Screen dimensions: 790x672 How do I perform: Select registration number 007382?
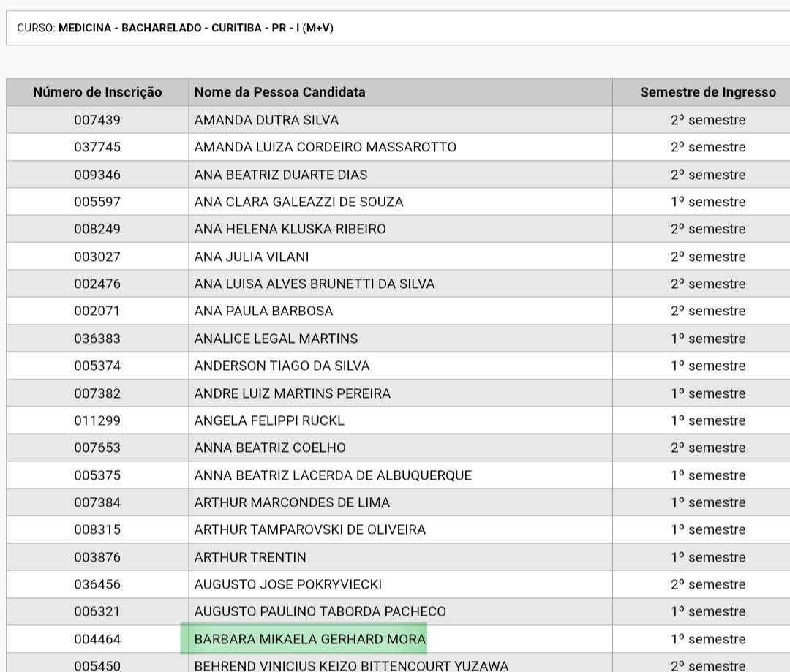pyautogui.click(x=97, y=393)
